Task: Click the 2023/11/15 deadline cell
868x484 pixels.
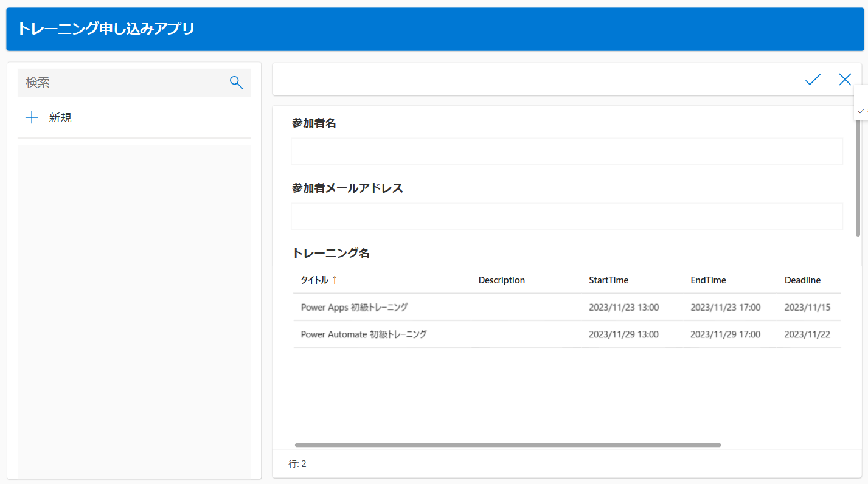Action: [x=807, y=308]
